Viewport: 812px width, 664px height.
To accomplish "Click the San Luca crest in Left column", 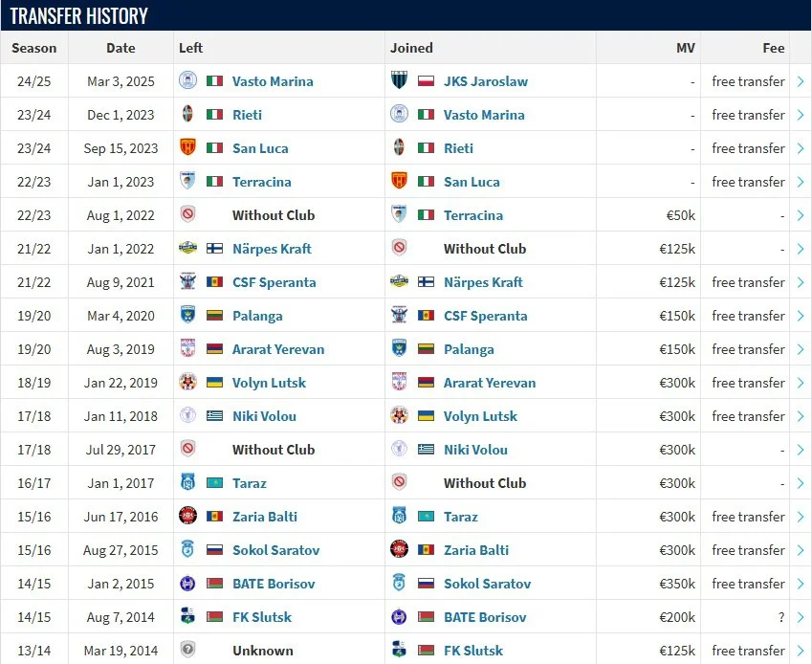I will [187, 148].
